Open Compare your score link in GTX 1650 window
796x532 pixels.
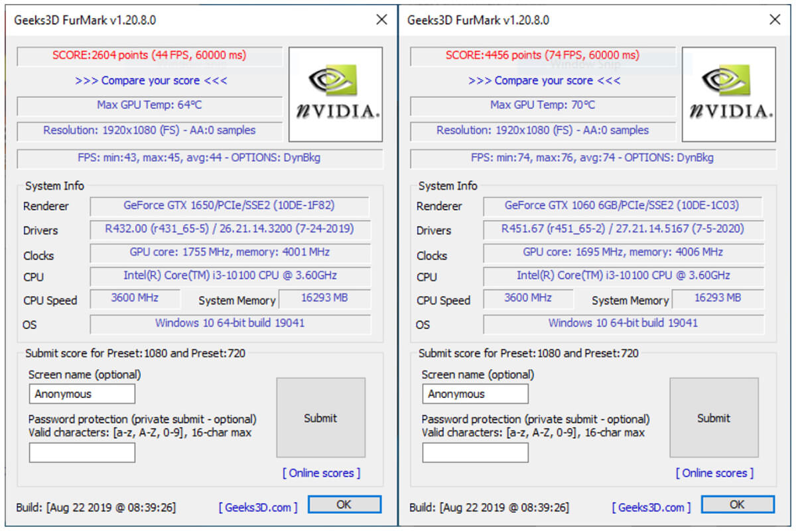click(x=151, y=80)
